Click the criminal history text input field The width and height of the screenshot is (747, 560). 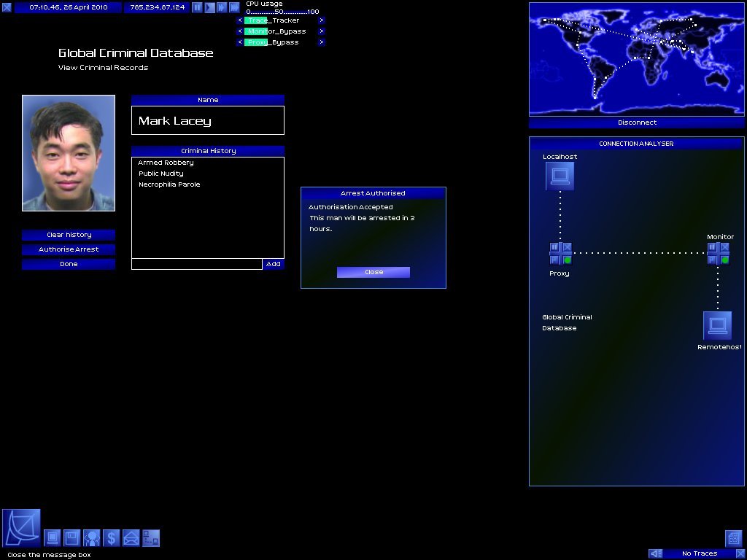point(196,264)
